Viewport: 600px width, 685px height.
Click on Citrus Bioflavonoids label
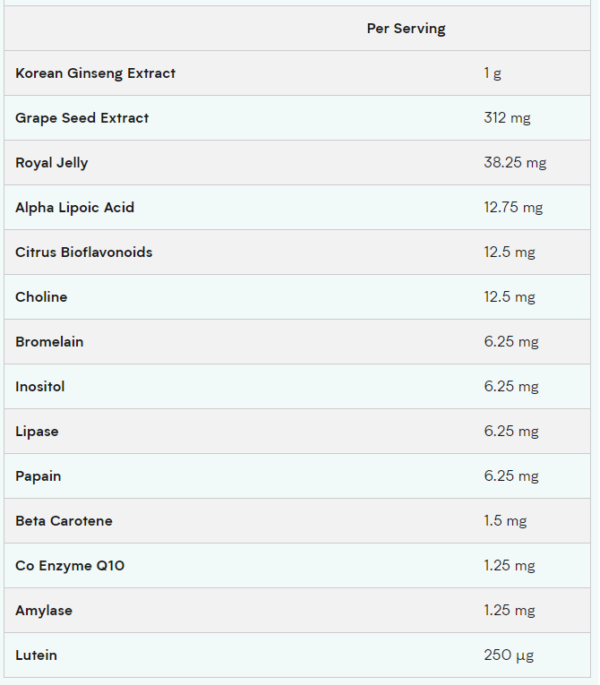84,252
